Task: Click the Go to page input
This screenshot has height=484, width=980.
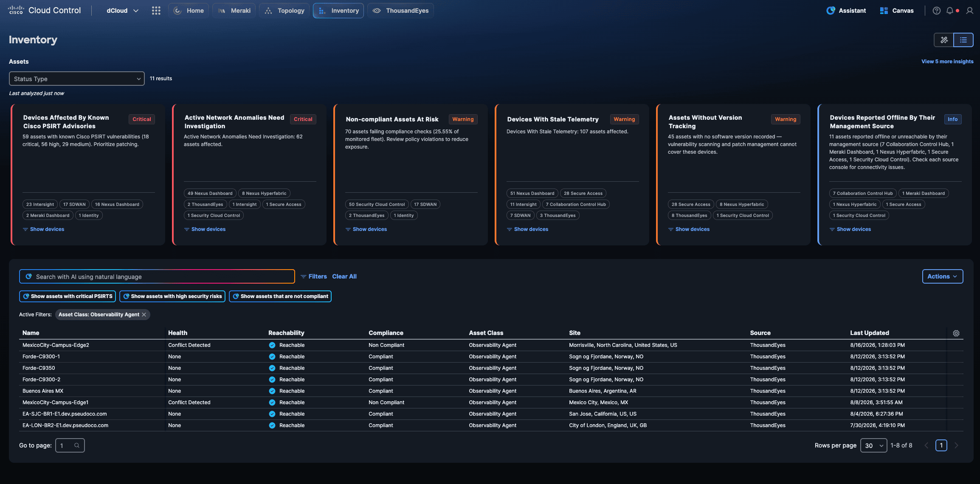Action: click(70, 445)
